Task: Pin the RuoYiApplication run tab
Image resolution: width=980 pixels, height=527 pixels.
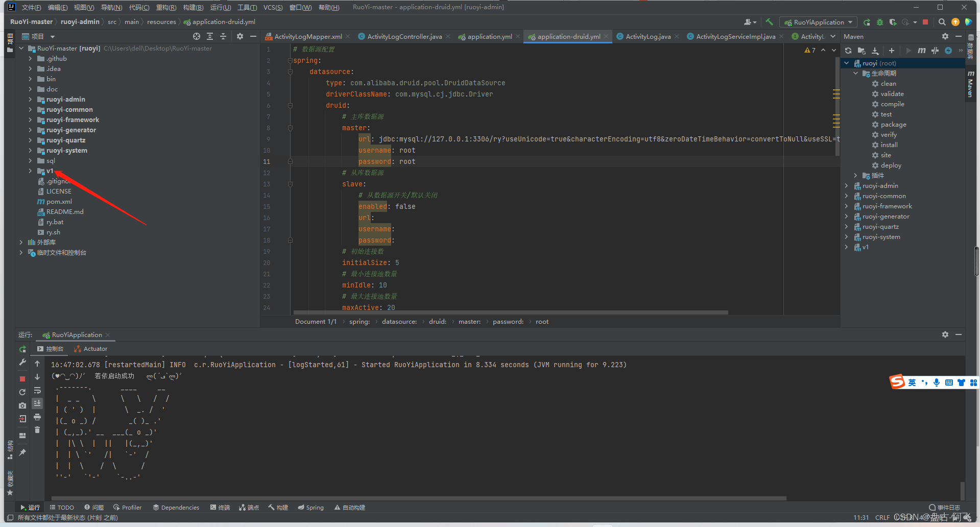Action: (x=22, y=451)
